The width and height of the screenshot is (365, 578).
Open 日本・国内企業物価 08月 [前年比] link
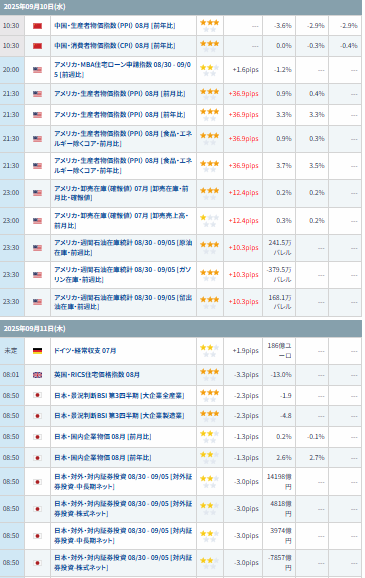point(103,458)
